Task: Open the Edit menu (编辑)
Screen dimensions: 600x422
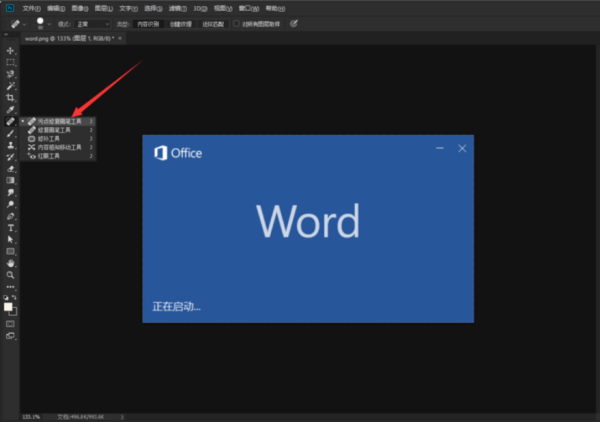Action: 56,8
